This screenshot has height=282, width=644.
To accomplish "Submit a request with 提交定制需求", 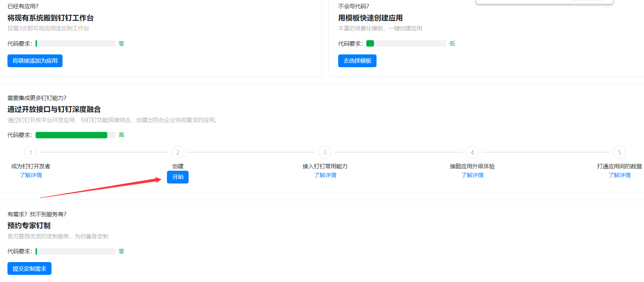I will pyautogui.click(x=29, y=268).
